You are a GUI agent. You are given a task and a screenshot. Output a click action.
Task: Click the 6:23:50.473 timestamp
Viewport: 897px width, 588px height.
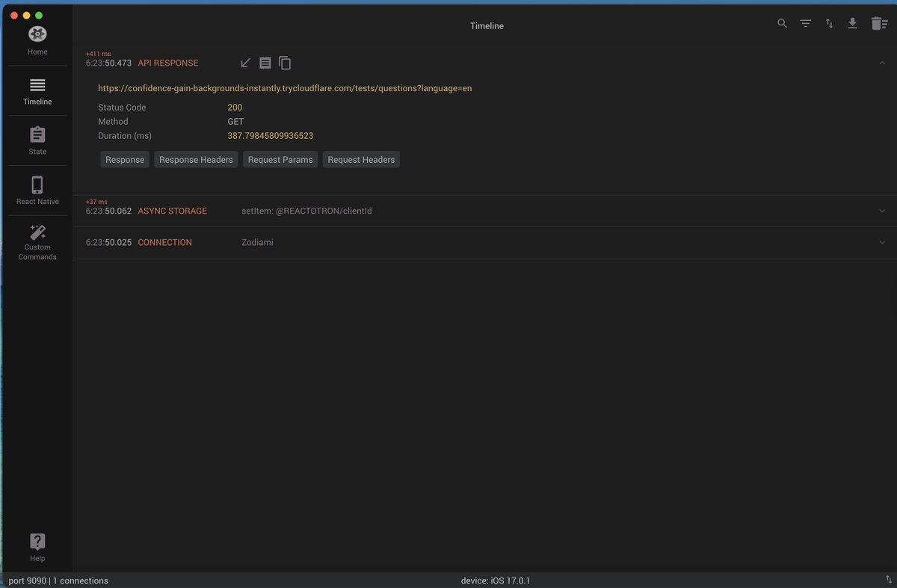tap(108, 64)
